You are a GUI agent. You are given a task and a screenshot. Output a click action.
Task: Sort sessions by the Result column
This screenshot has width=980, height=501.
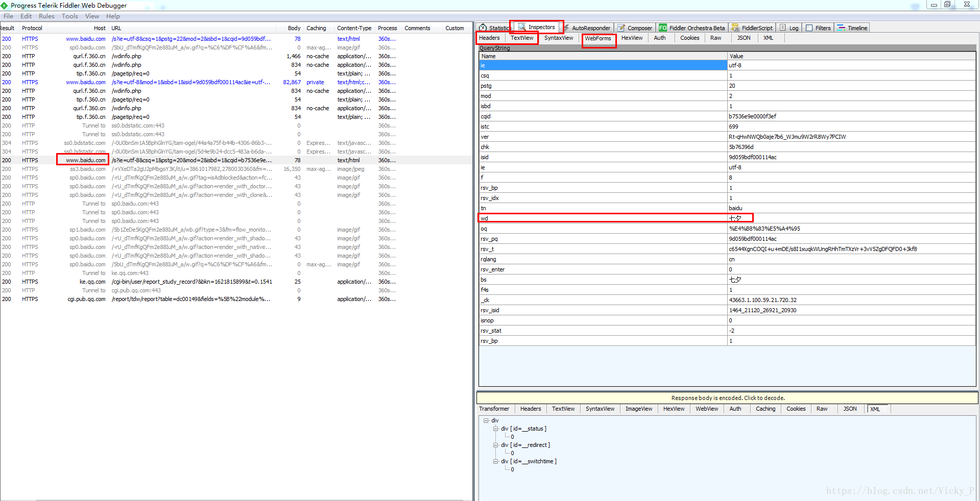click(8, 28)
